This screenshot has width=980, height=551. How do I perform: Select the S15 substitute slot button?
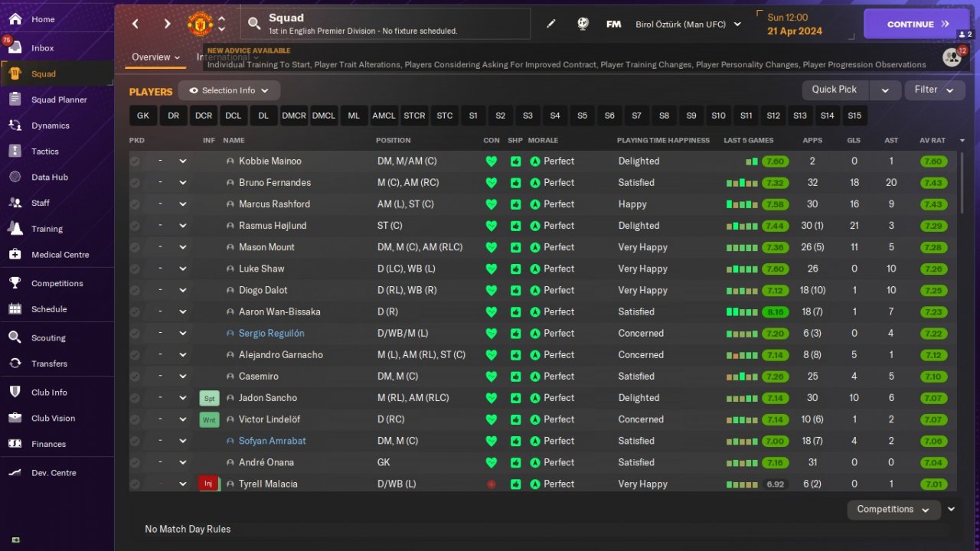click(854, 116)
